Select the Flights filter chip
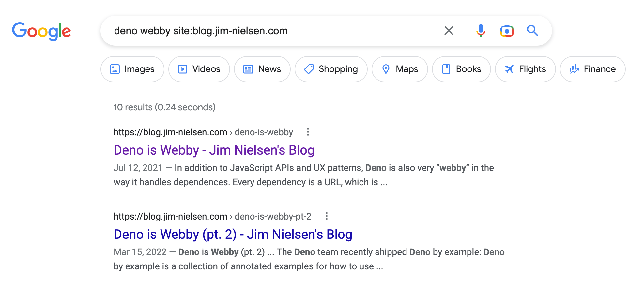This screenshot has height=289, width=644. coord(525,69)
